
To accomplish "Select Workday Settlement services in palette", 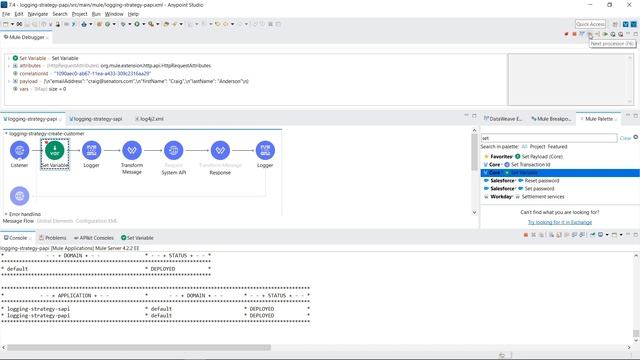I will click(524, 197).
